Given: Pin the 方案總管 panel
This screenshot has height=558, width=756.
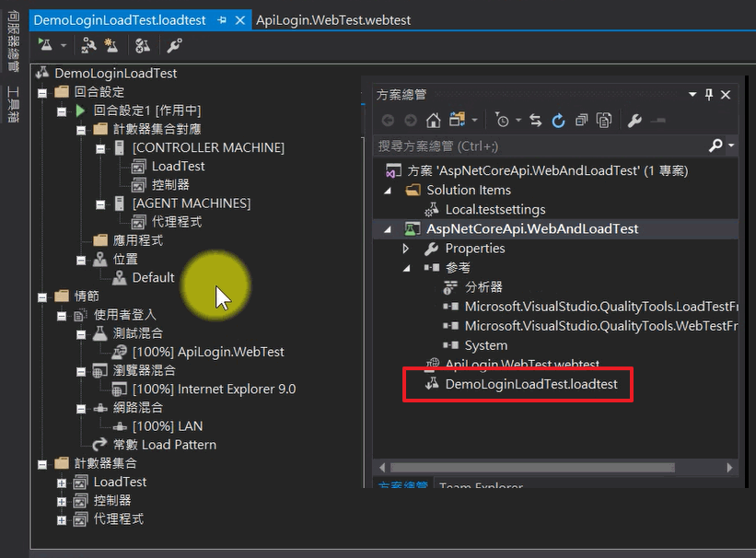Looking at the screenshot, I should (x=709, y=95).
